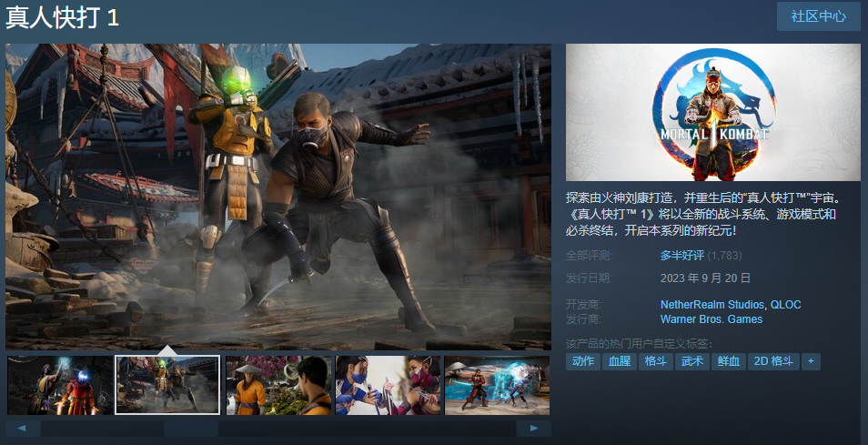The image size is (868, 445).
Task: Click the 开发商 label
Action: tap(583, 305)
